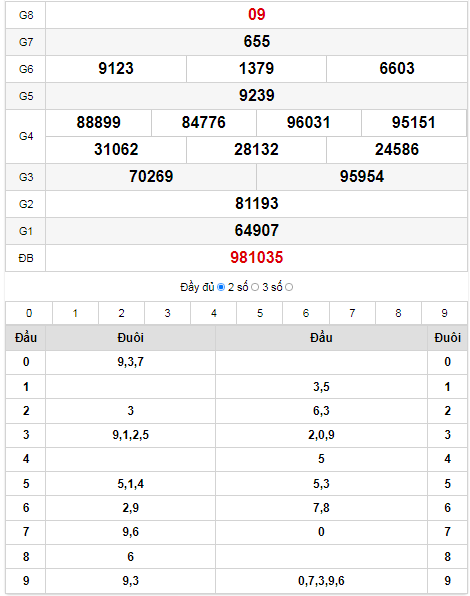Highlight numbers with digit 5 tab
Screen dimensions: 470x596
[260, 313]
